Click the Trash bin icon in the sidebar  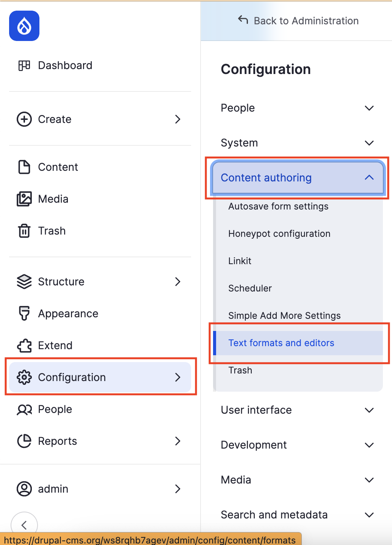point(24,231)
